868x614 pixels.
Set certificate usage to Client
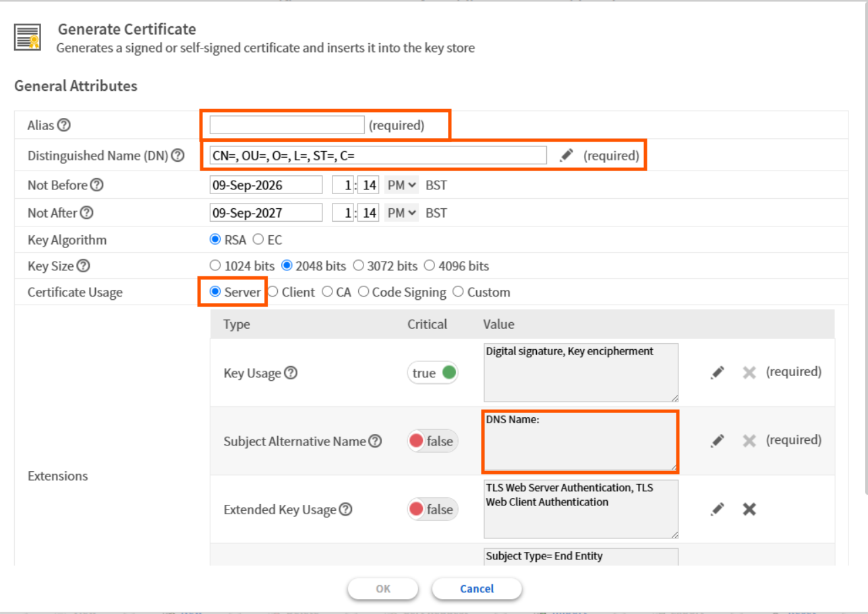pos(273,292)
